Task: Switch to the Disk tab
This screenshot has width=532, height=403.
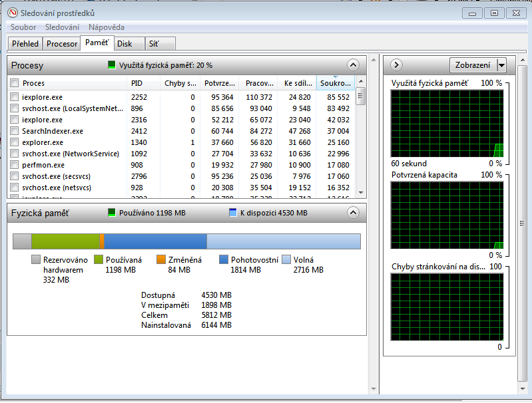Action: point(129,44)
